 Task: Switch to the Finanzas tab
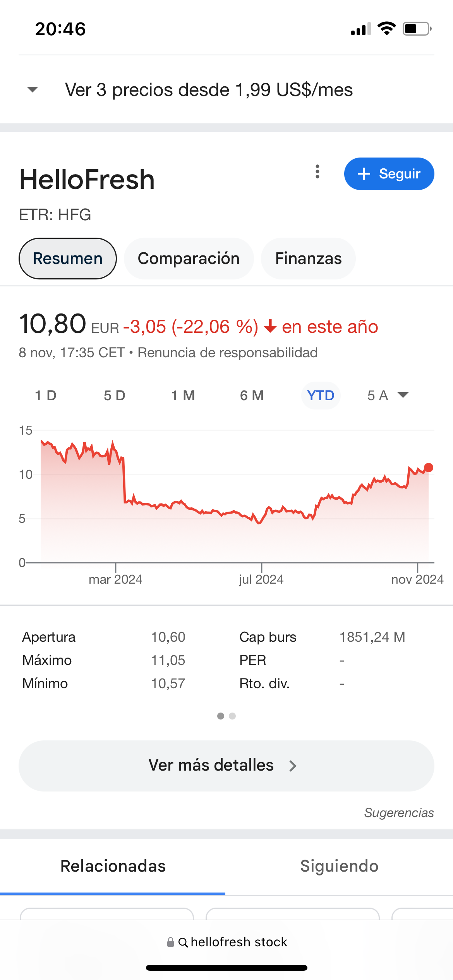tap(308, 259)
